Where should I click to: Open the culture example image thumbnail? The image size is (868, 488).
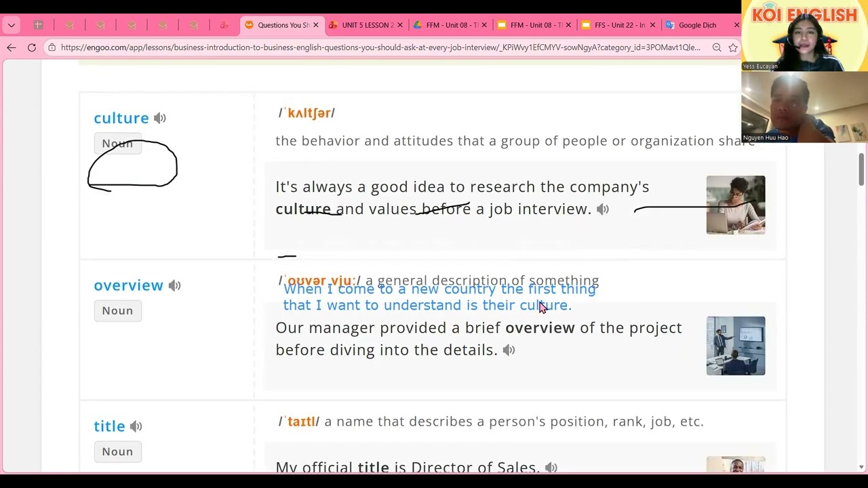tap(736, 205)
